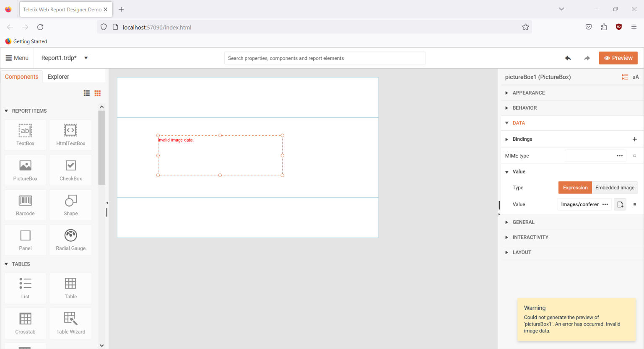Open the Table Wizard
Image resolution: width=644 pixels, height=349 pixels.
70,323
